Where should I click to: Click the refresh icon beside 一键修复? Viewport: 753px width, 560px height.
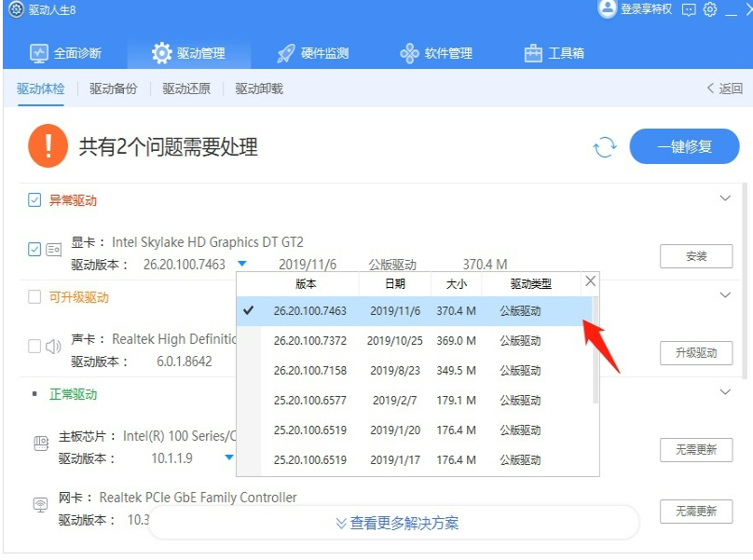[605, 147]
